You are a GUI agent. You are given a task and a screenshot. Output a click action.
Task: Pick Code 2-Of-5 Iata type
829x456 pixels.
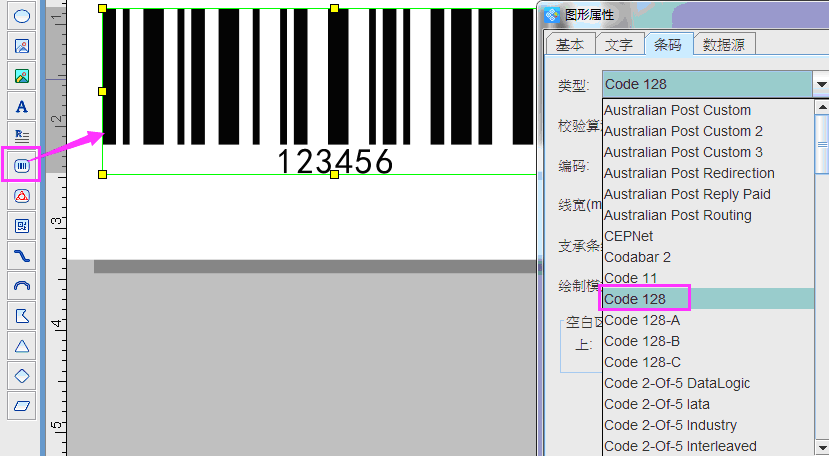click(x=708, y=404)
